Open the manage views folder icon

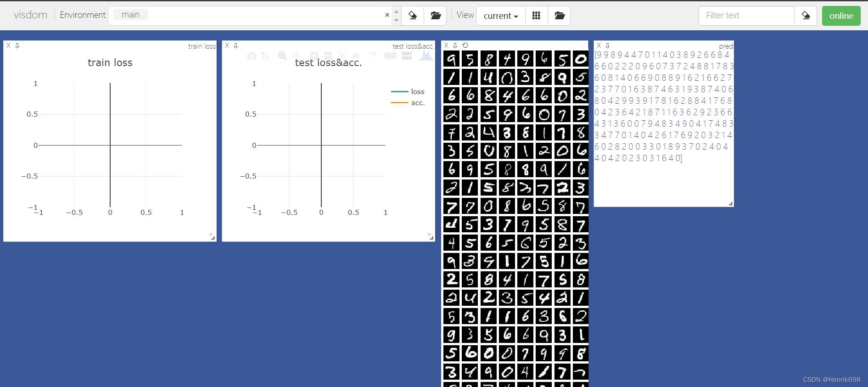(559, 16)
